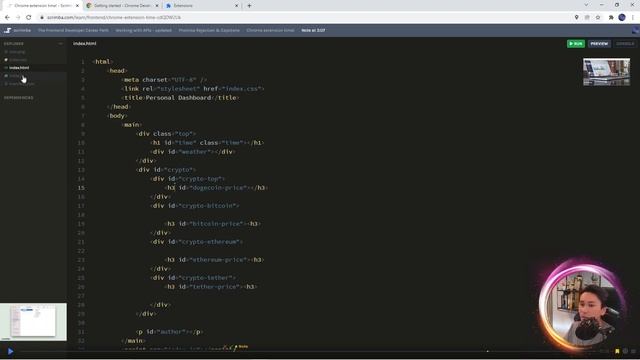Click line 19 with bitcoin-price h3
The height and width of the screenshot is (360, 640).
[x=213, y=224]
